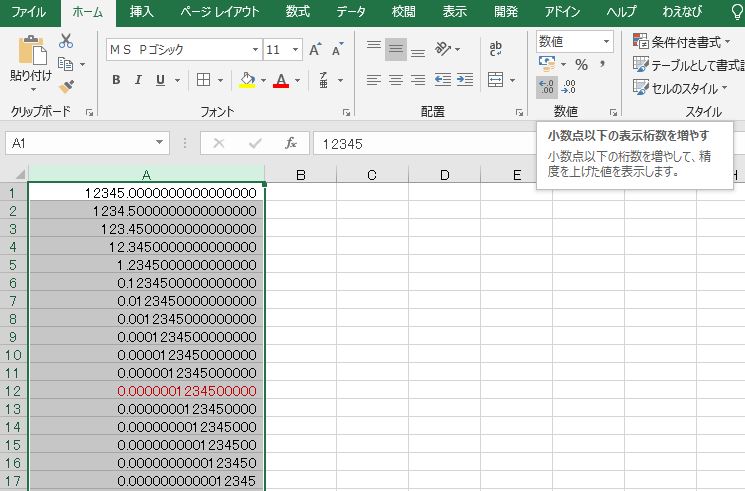Click the increase indent icon
The width and height of the screenshot is (745, 491).
click(465, 80)
